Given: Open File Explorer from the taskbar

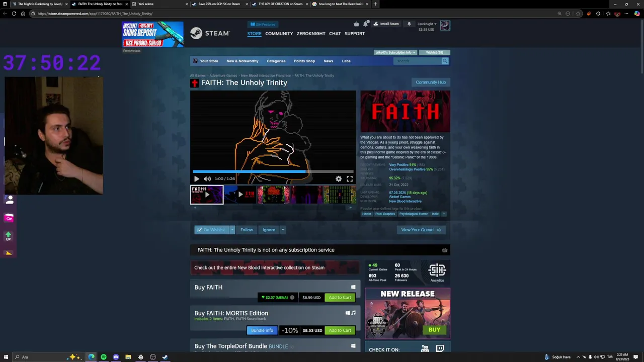Looking at the screenshot, I should click(x=128, y=357).
